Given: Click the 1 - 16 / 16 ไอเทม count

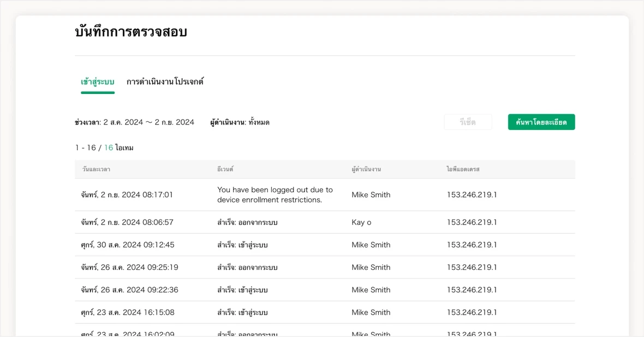Looking at the screenshot, I should tap(104, 147).
